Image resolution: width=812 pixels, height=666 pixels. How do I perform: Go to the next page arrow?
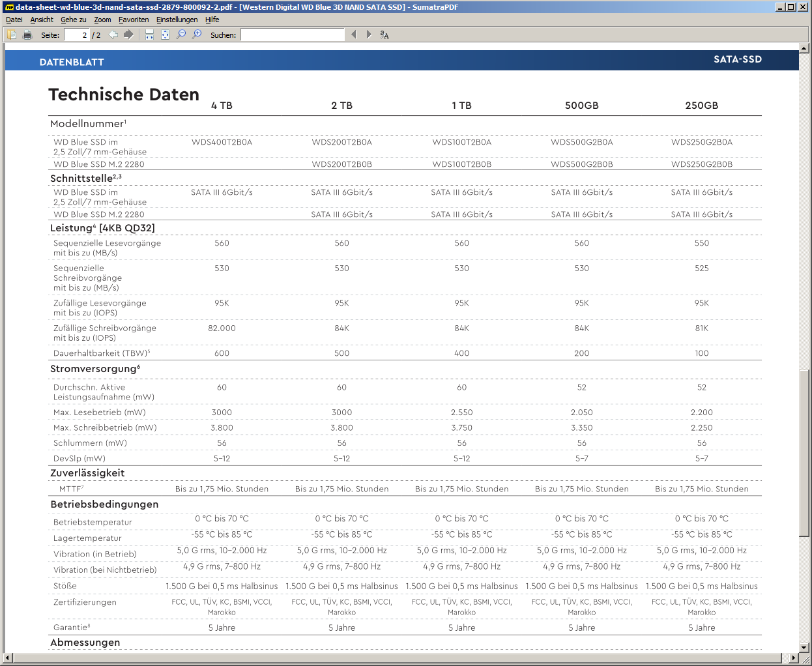click(x=128, y=35)
